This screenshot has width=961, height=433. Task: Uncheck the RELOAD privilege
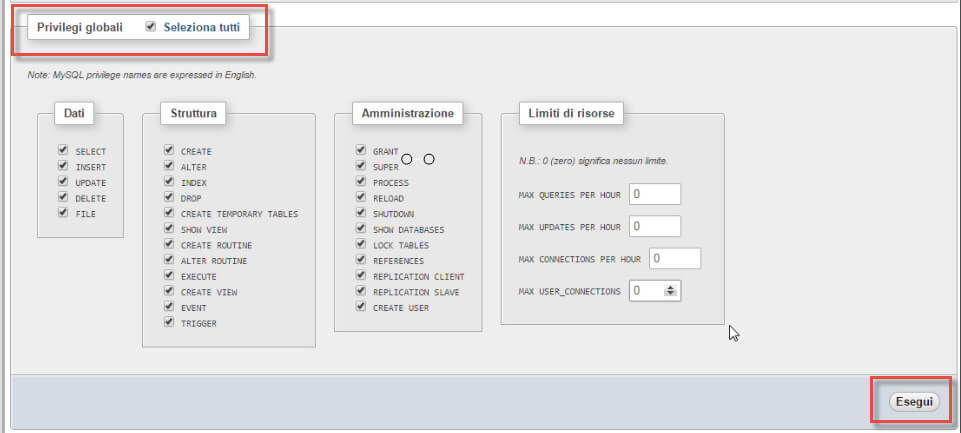pos(360,197)
